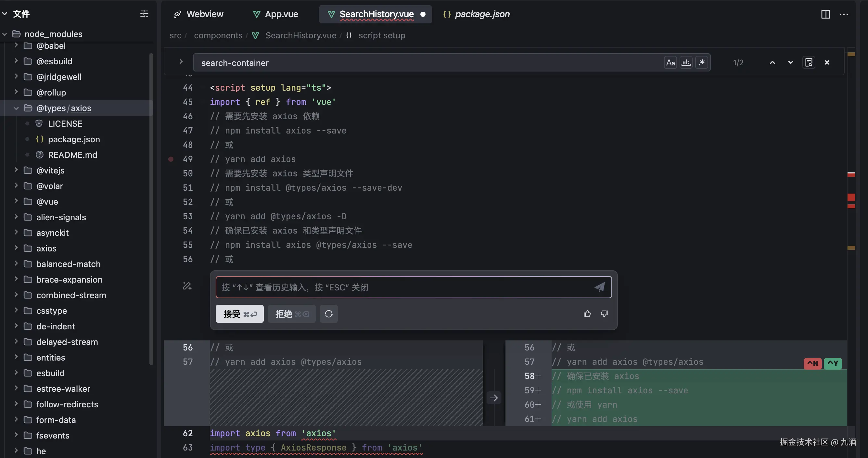Click the 接受 accept button
868x458 pixels.
tap(239, 314)
